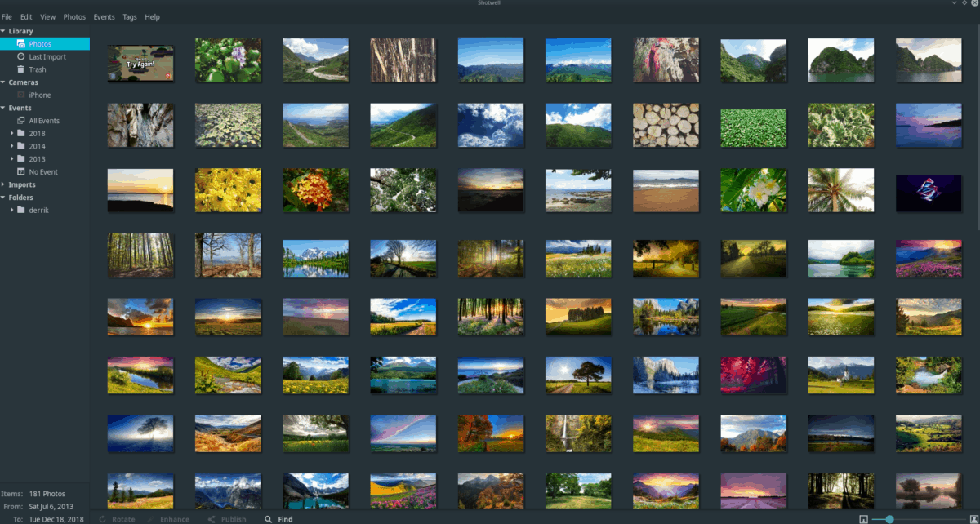Select the orange flower cluster thumbnail
The height and width of the screenshot is (524, 980).
(315, 190)
